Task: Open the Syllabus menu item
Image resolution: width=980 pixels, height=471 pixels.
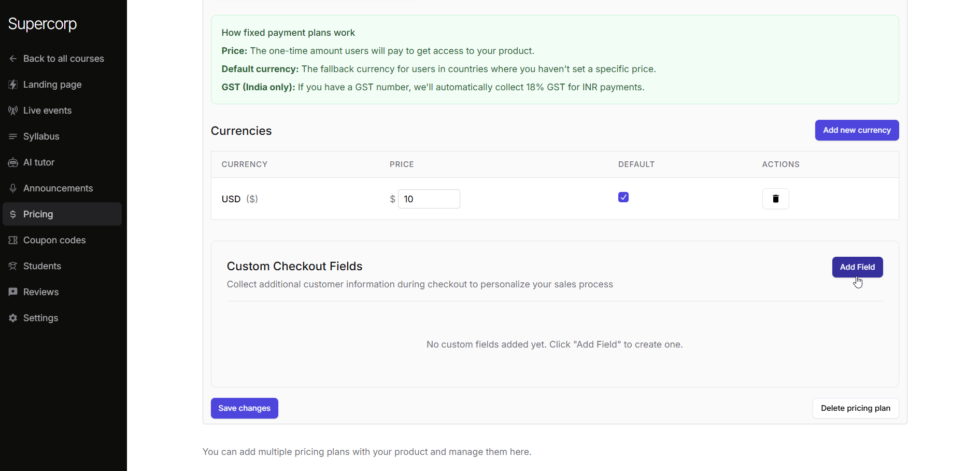Action: (x=41, y=136)
